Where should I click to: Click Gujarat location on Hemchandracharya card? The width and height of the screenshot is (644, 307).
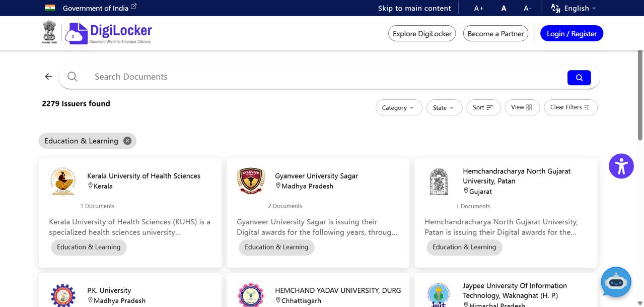click(x=477, y=192)
